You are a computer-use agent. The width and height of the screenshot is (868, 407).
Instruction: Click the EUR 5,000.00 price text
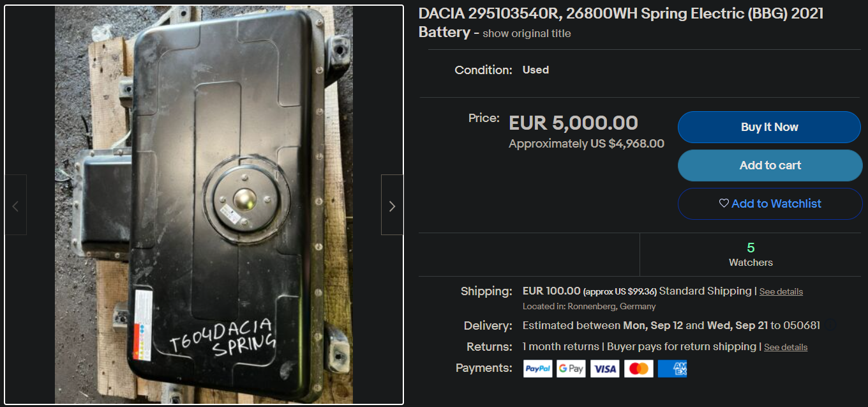(x=573, y=123)
